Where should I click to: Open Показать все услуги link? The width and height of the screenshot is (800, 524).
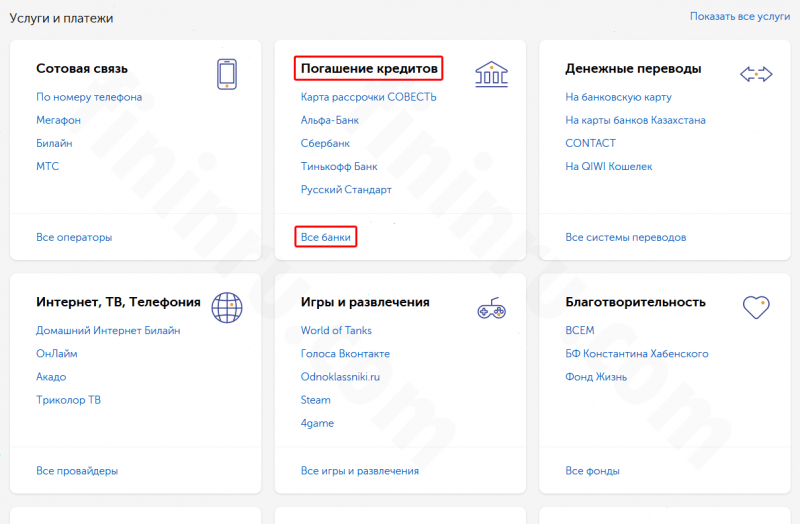coord(740,16)
